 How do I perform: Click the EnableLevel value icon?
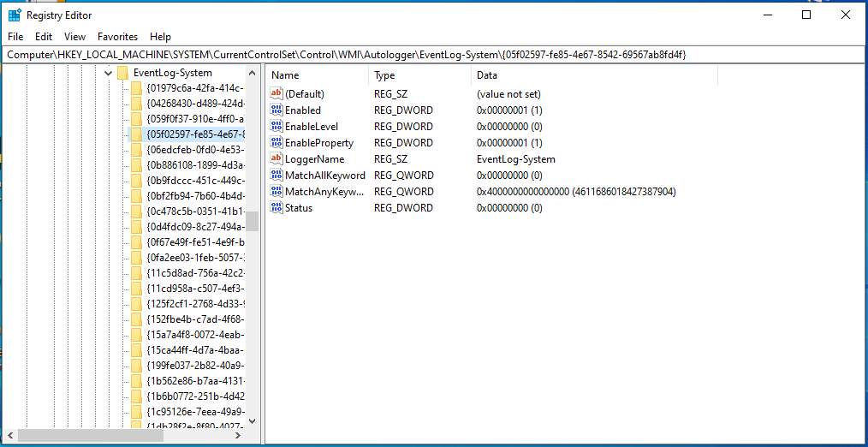276,126
